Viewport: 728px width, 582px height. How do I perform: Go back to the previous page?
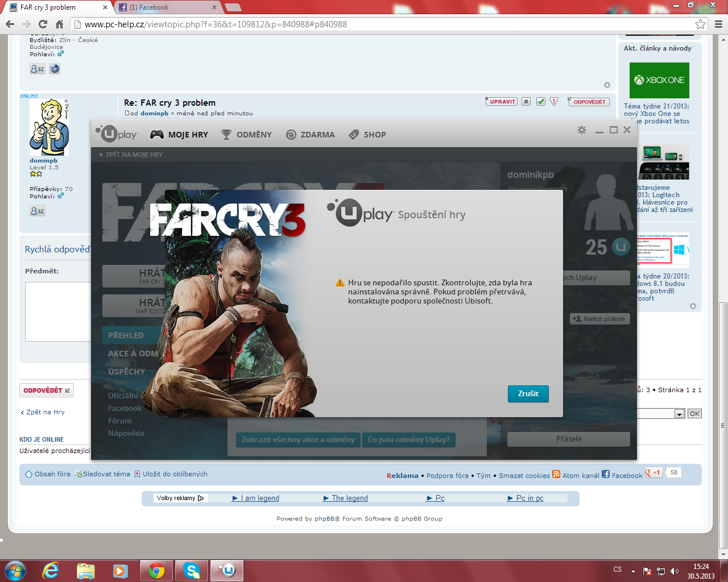click(x=10, y=24)
